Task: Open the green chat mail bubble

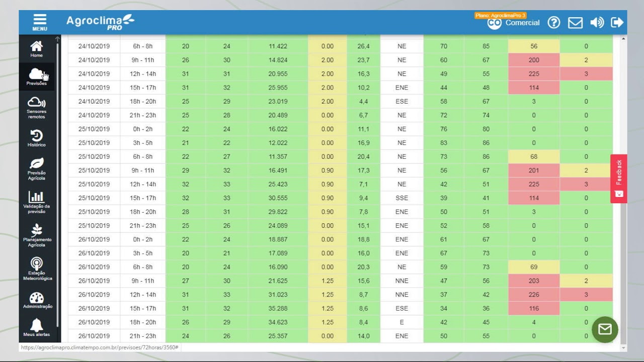Action: point(605,329)
